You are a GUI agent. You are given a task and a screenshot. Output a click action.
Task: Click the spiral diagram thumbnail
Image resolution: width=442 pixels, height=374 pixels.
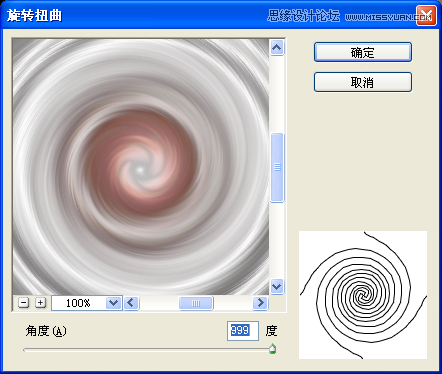363,295
